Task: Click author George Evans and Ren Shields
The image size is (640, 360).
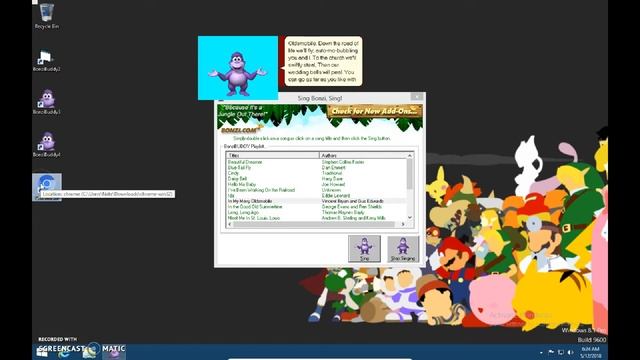Action: pyautogui.click(x=351, y=207)
